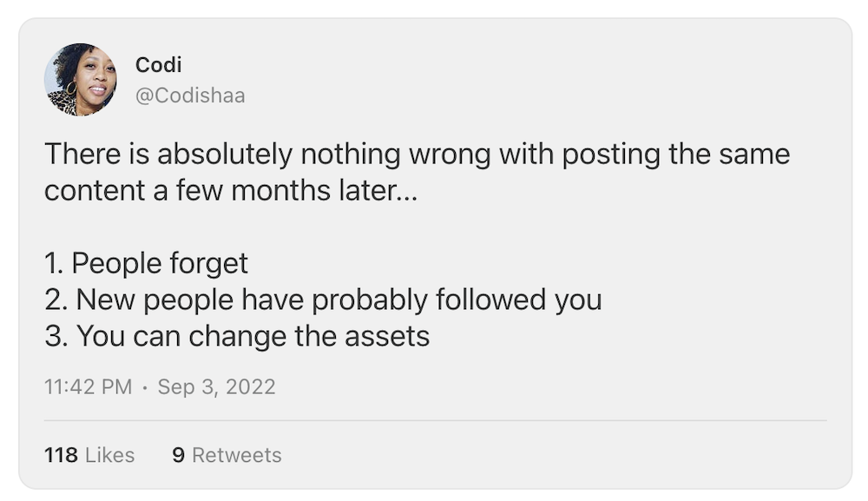Click the word "followed" in item two
This screenshot has height=501, width=868.
click(x=490, y=300)
